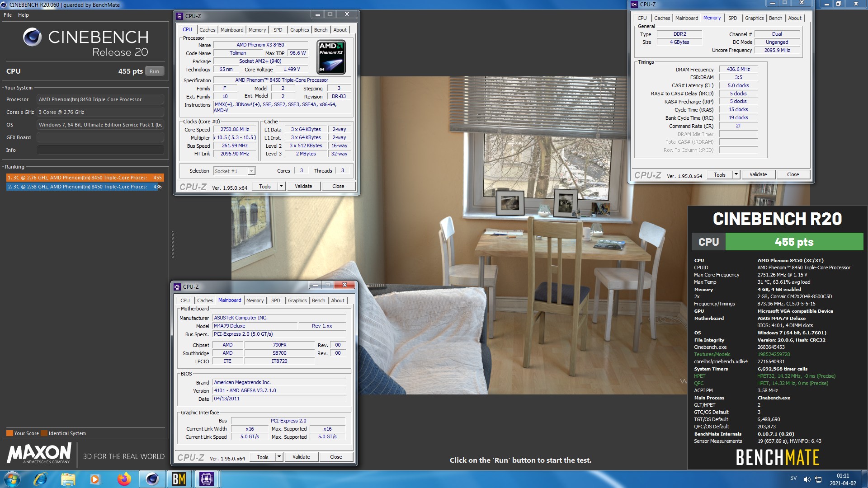The height and width of the screenshot is (488, 868).
Task: Click the Cinebench title bar icon
Action: point(4,5)
